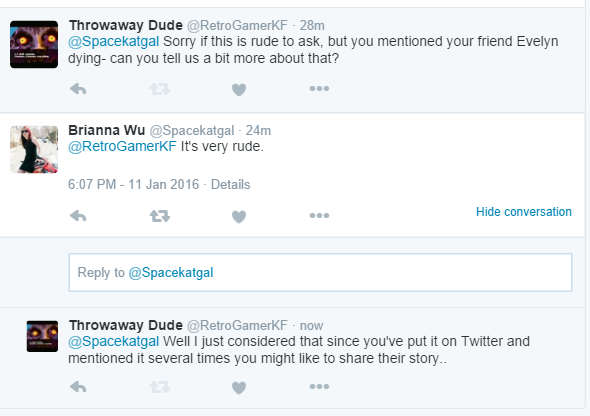Like the tweet about sharing their story
Screen dimensions: 590x416
pyautogui.click(x=239, y=387)
